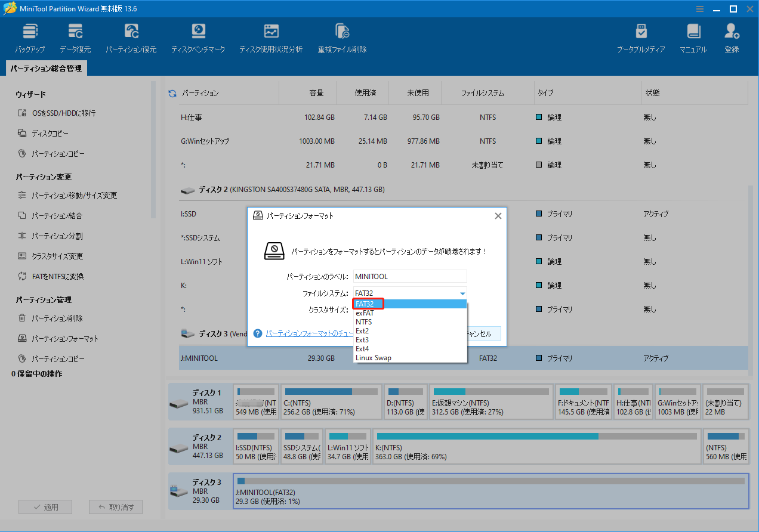
Task: Open データ復元 (Data Recovery) tool
Action: [x=75, y=38]
